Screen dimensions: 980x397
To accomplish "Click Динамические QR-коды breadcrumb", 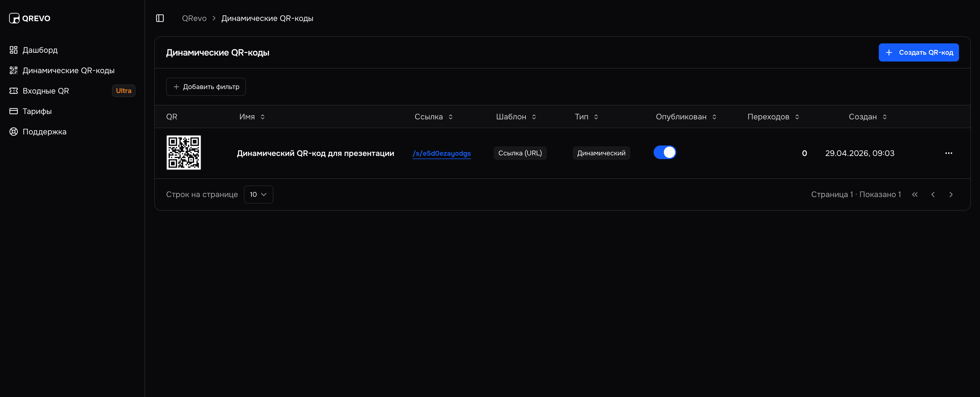I will (x=267, y=18).
